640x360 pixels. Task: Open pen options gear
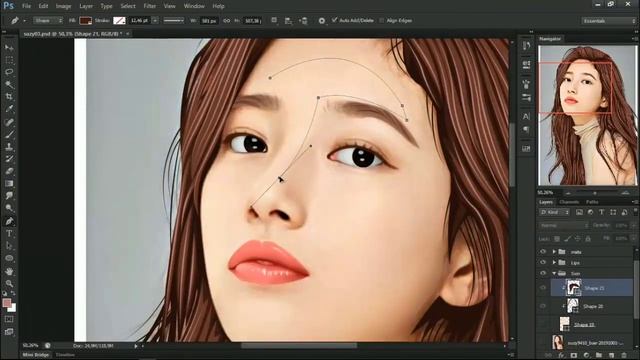[x=322, y=20]
